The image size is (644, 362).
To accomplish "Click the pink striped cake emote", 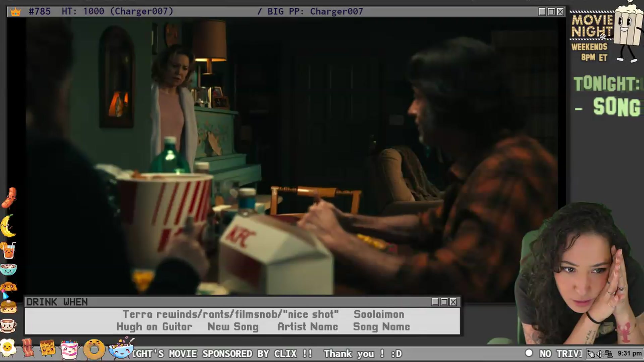I will [69, 349].
